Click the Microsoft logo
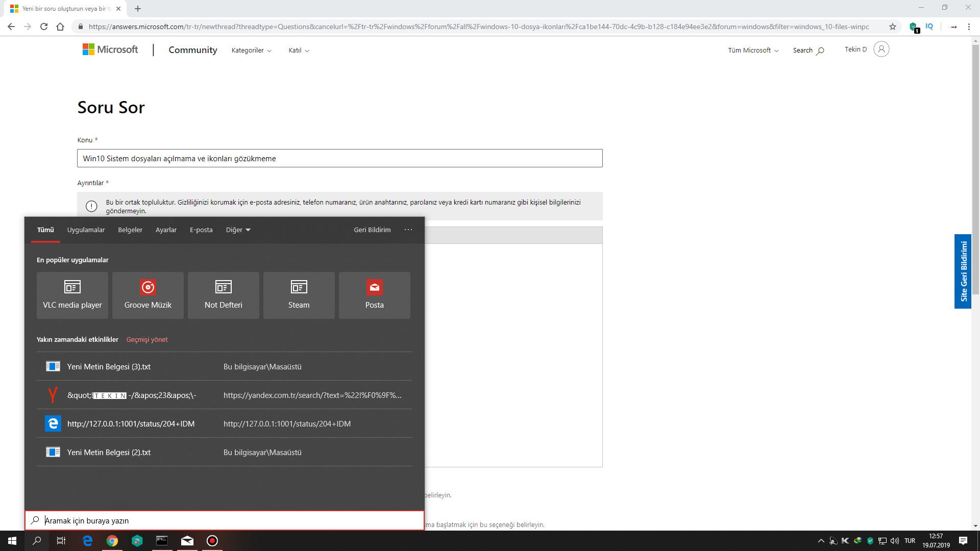The width and height of the screenshot is (980, 551). click(110, 49)
